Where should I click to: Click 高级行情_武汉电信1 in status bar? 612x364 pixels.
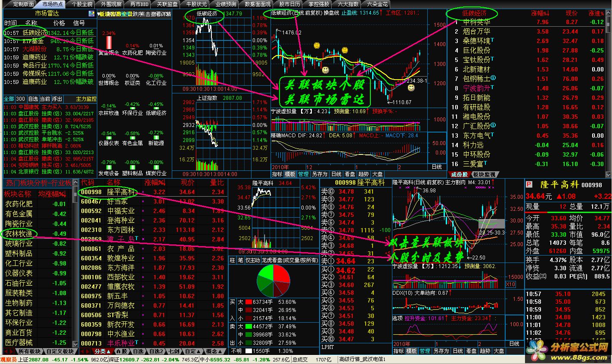(x=362, y=359)
